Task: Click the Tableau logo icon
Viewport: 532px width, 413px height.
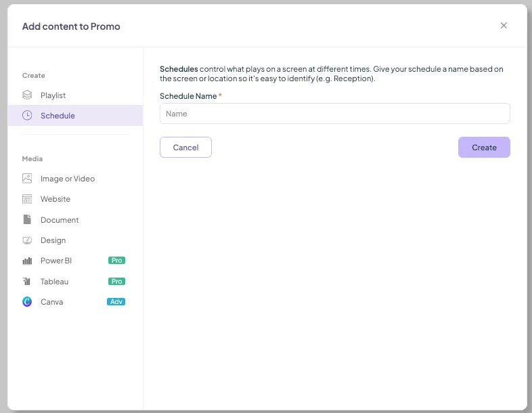Action: click(27, 281)
